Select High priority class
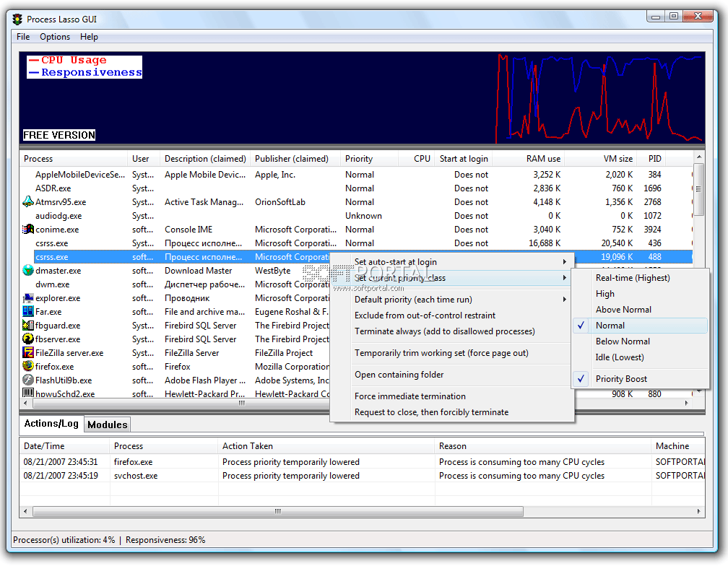The image size is (728, 566). click(640, 294)
